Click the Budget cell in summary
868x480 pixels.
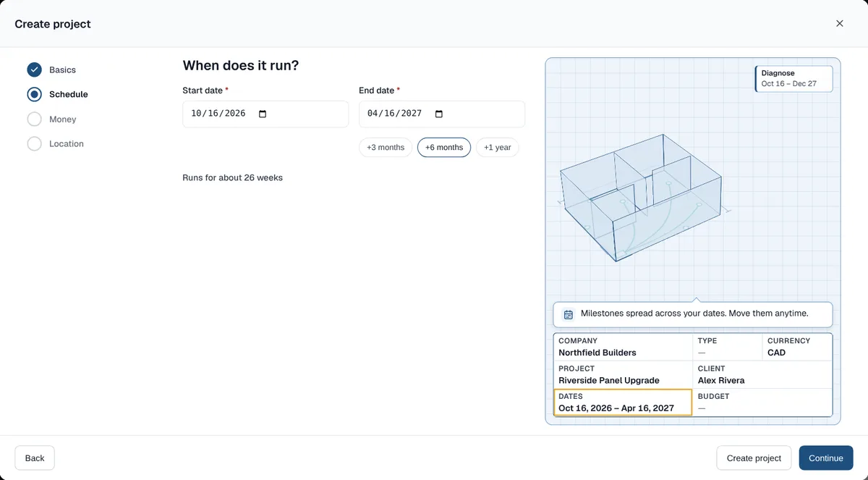click(762, 403)
